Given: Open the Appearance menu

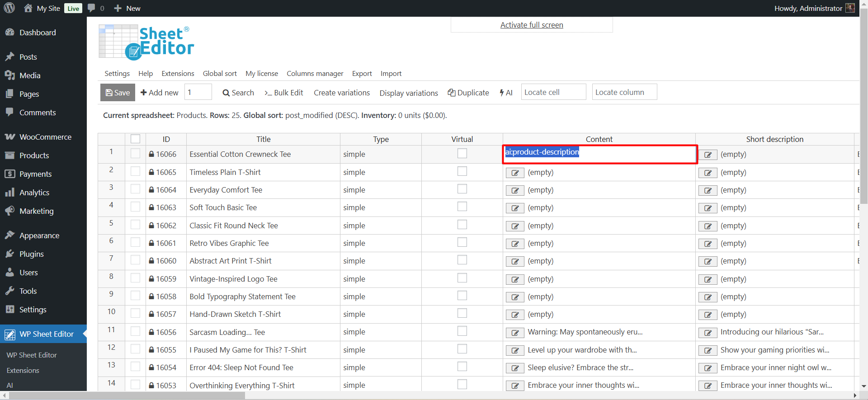Looking at the screenshot, I should pos(39,235).
